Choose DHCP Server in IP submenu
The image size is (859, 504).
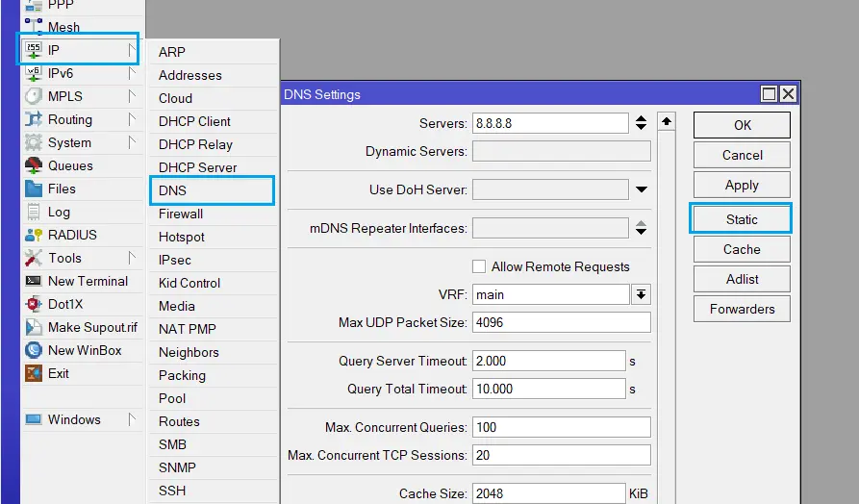point(197,167)
